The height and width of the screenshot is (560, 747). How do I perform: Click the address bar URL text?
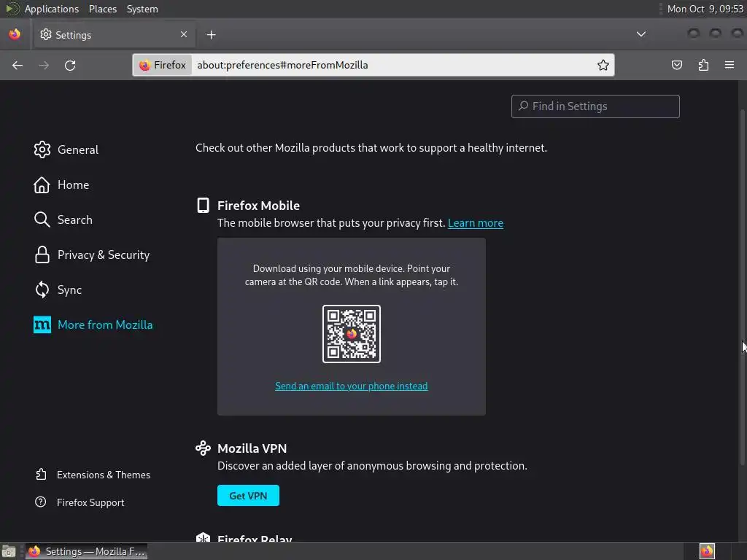click(x=282, y=65)
